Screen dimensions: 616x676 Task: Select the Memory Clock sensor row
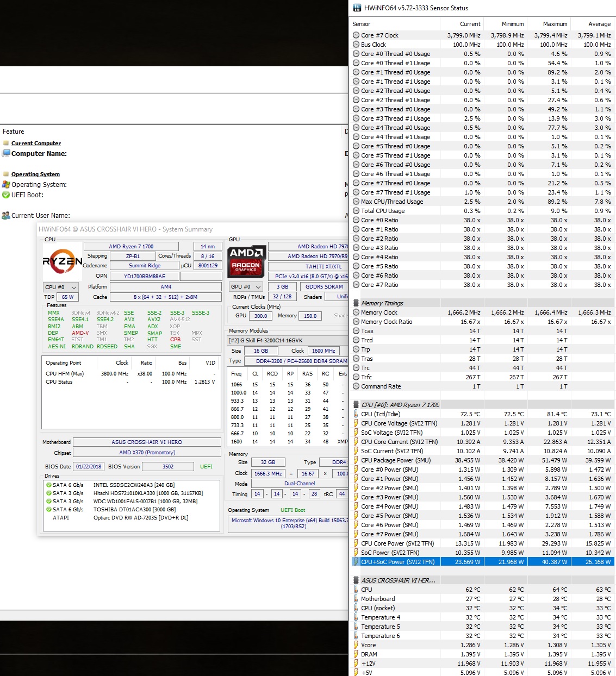(482, 312)
